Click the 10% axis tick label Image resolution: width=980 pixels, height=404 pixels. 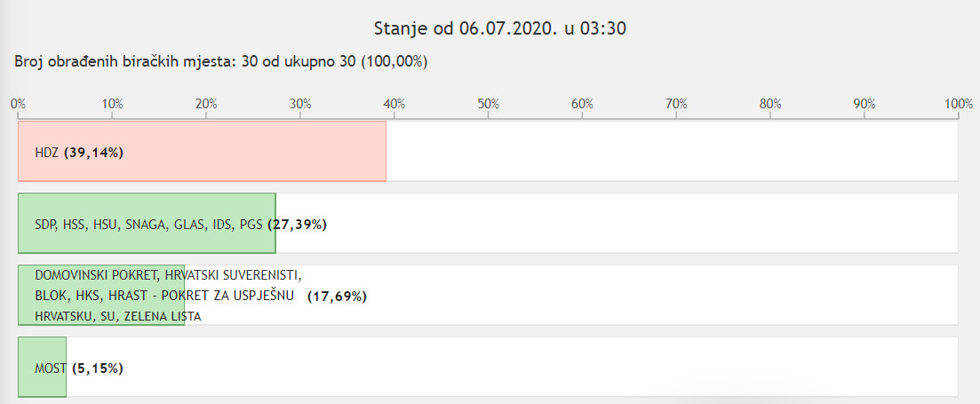(x=112, y=104)
